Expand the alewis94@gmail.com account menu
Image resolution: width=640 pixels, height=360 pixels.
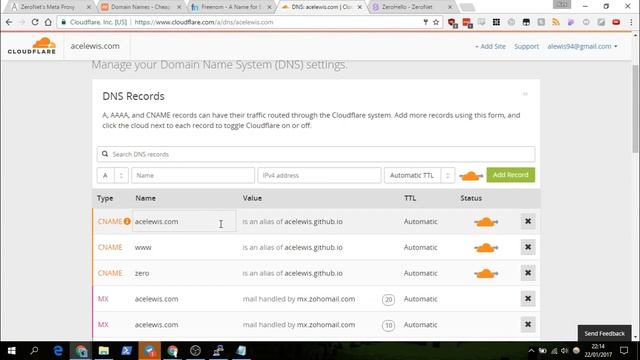(x=582, y=47)
